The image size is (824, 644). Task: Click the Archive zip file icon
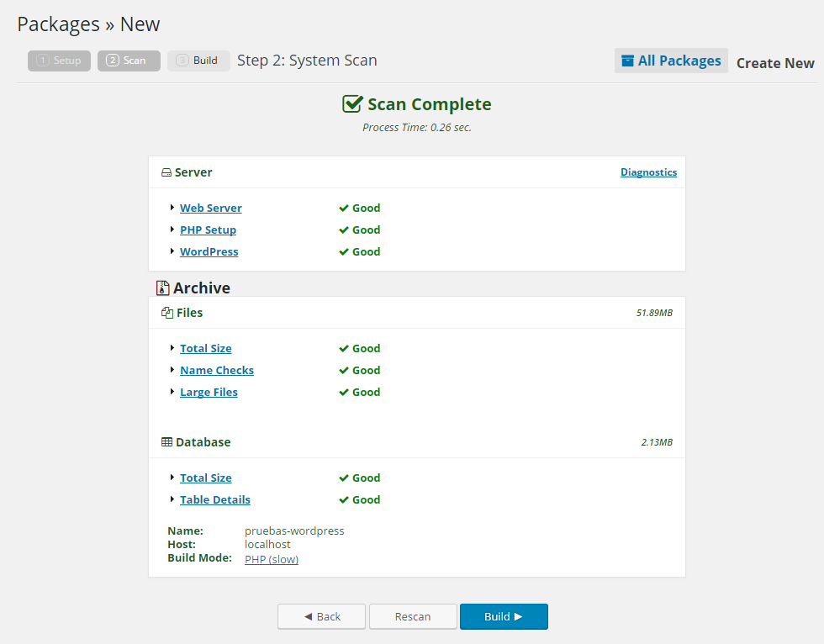coord(163,288)
